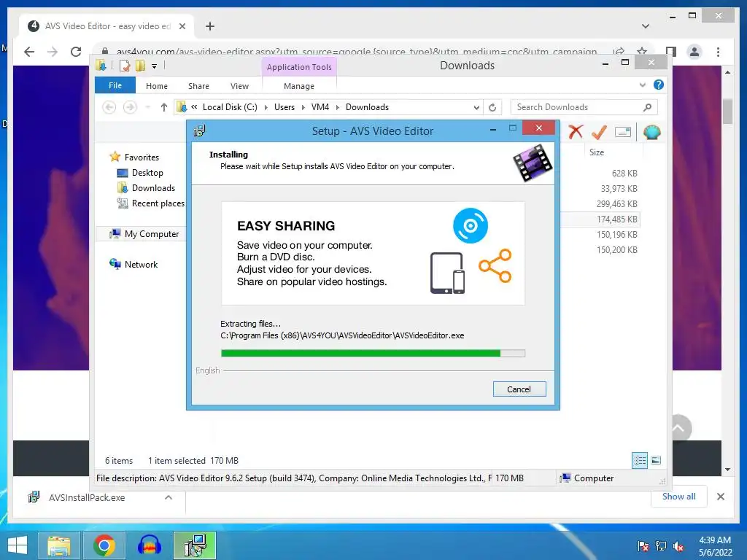Reload the Chrome page
Viewport: 747px width, 560px height.
pos(76,52)
